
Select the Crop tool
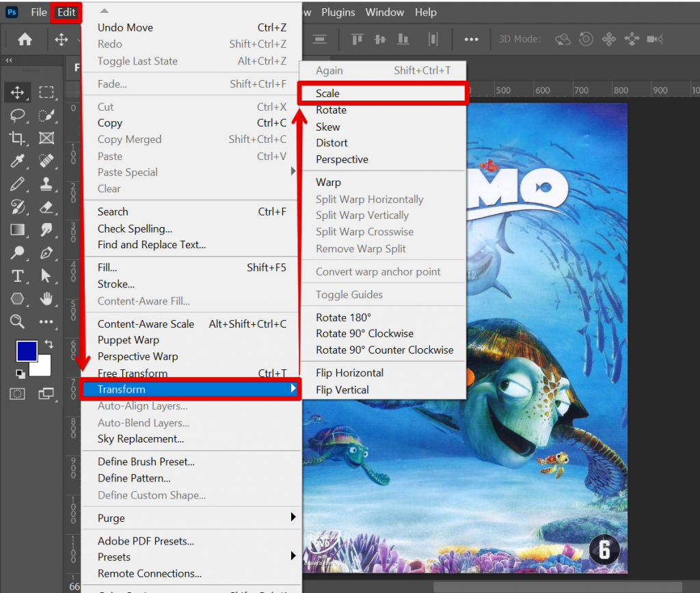coord(18,138)
